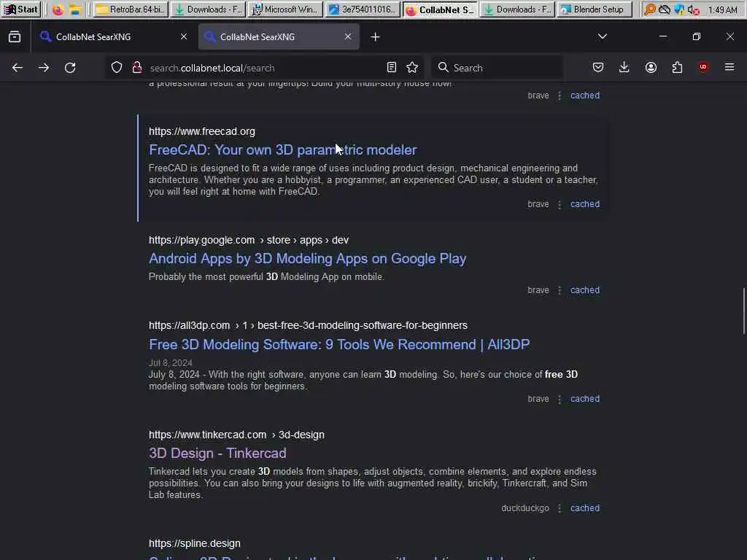This screenshot has height=560, width=747.
Task: Open the Firefox hamburger menu
Action: (729, 67)
